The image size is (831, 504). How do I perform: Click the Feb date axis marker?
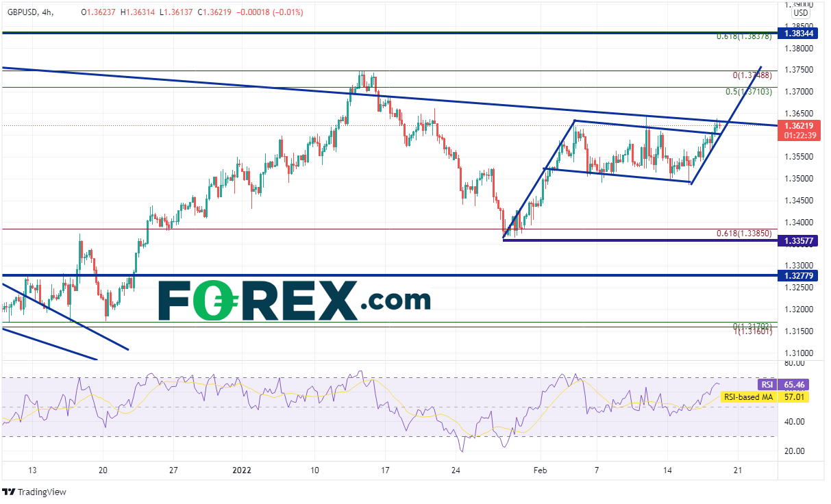pyautogui.click(x=540, y=470)
